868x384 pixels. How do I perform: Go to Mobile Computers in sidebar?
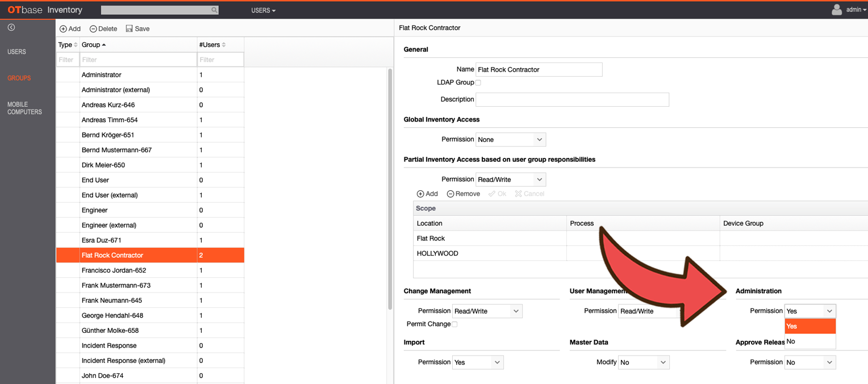24,108
